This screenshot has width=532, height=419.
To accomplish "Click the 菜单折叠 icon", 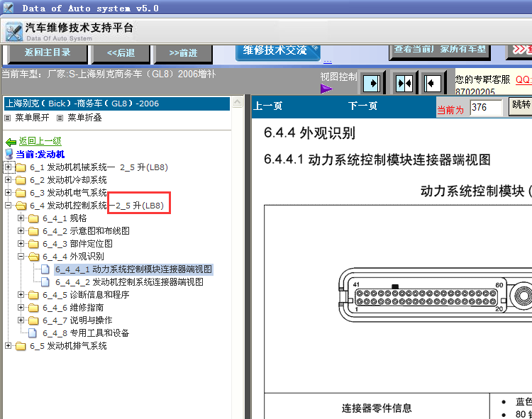I will 60,118.
